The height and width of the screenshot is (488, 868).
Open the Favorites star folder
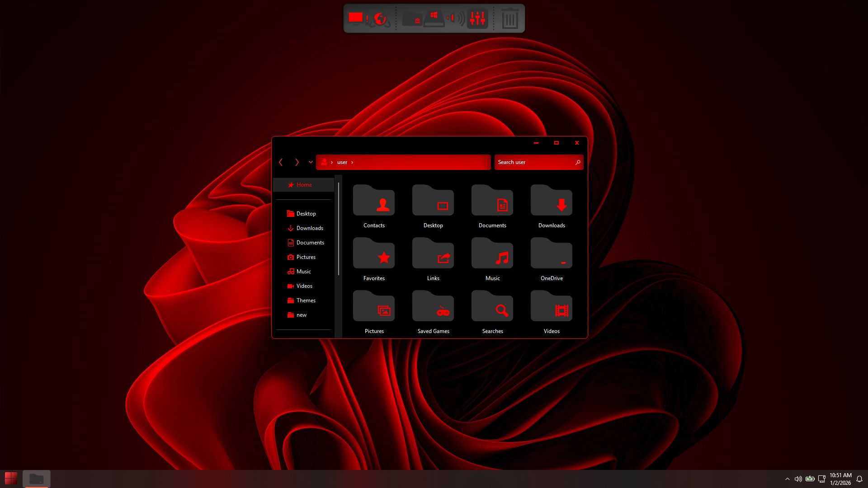point(374,259)
